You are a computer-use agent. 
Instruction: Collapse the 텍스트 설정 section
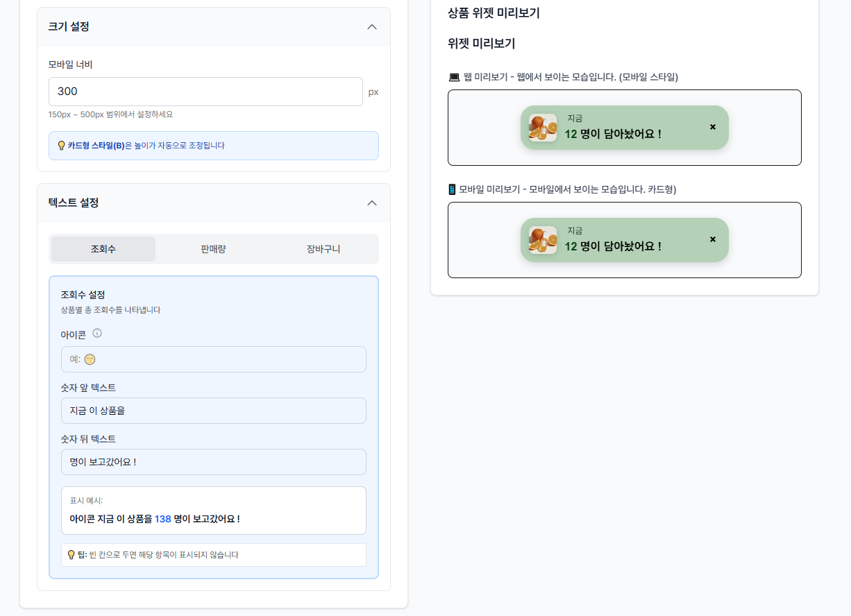tap(372, 203)
